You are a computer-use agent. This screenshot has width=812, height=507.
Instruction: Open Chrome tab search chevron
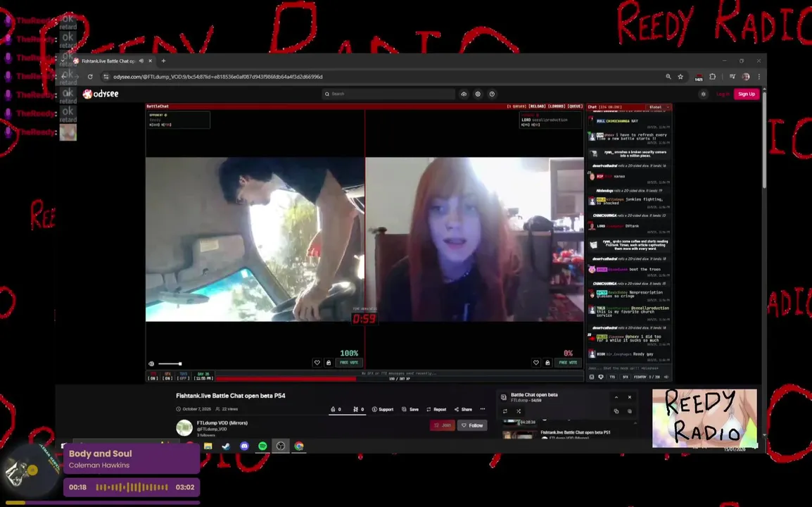[x=63, y=61]
